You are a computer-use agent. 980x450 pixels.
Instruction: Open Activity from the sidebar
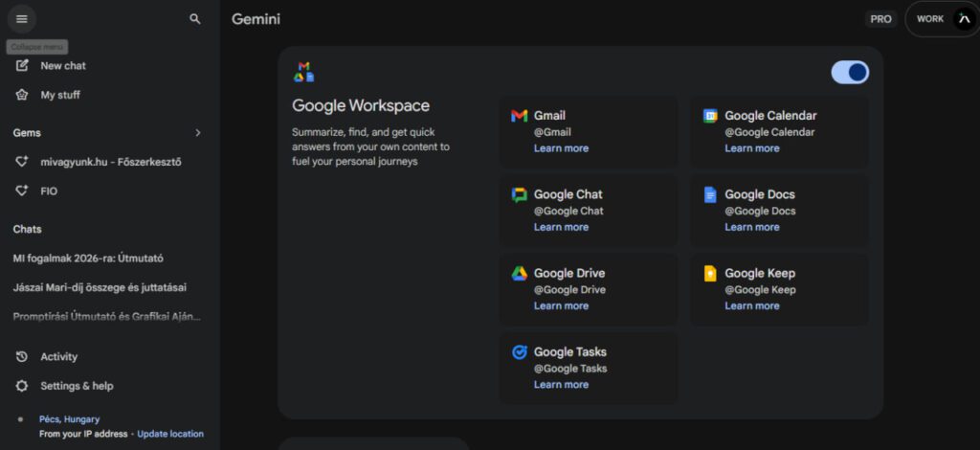click(x=58, y=357)
